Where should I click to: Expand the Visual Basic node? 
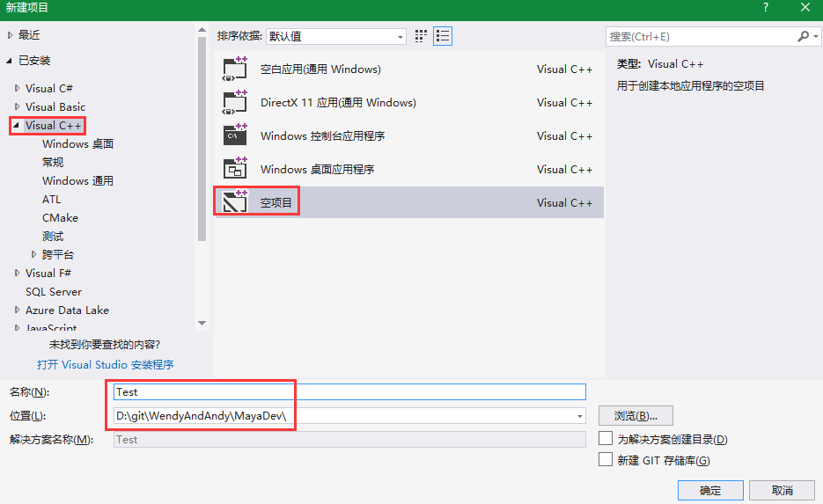click(x=18, y=106)
